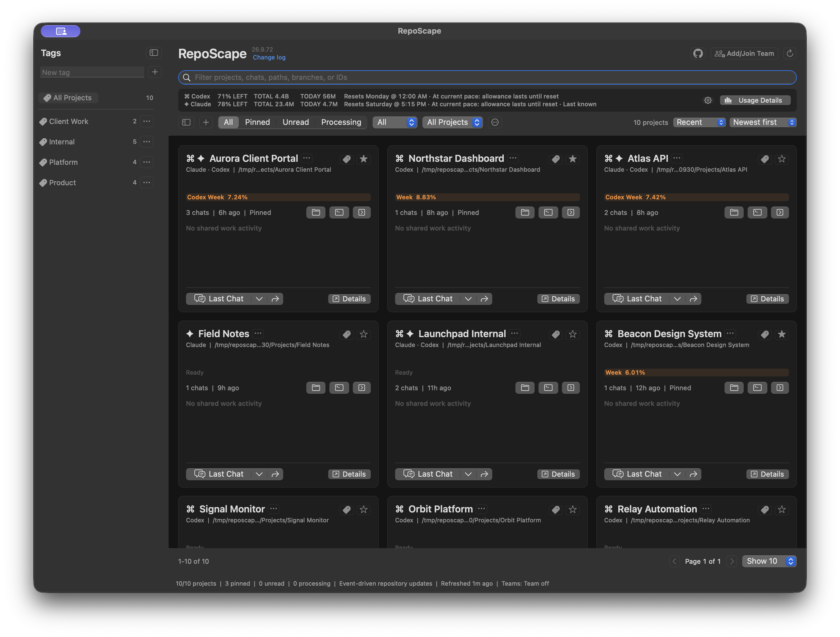
Task: Click Beacon Design System Week 6.01% bar
Action: (x=697, y=373)
